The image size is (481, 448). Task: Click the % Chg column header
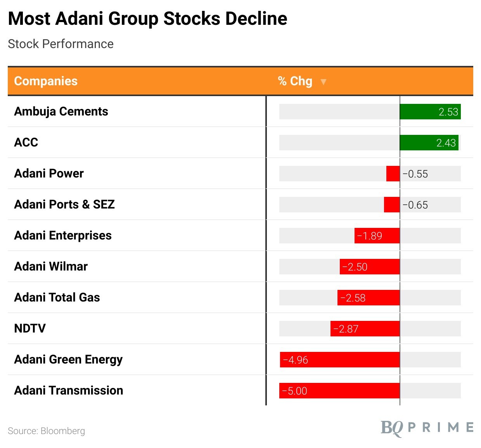tap(295, 81)
